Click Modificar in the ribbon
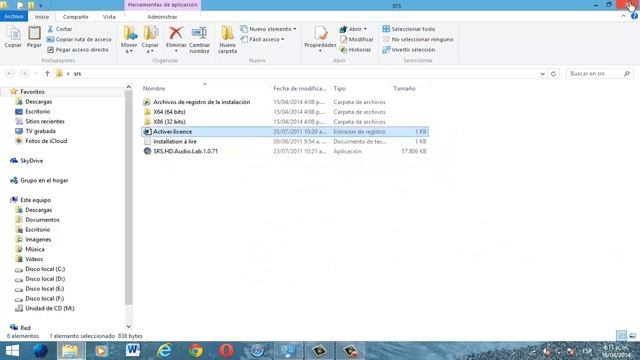The image size is (640, 360). (357, 39)
